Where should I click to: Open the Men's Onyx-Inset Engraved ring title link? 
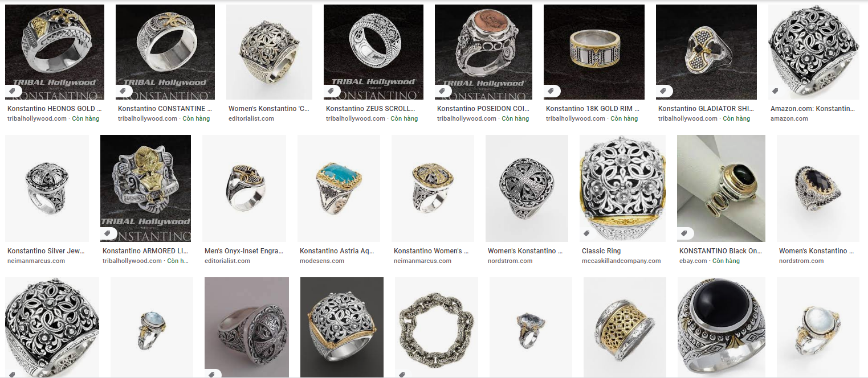[x=244, y=251]
